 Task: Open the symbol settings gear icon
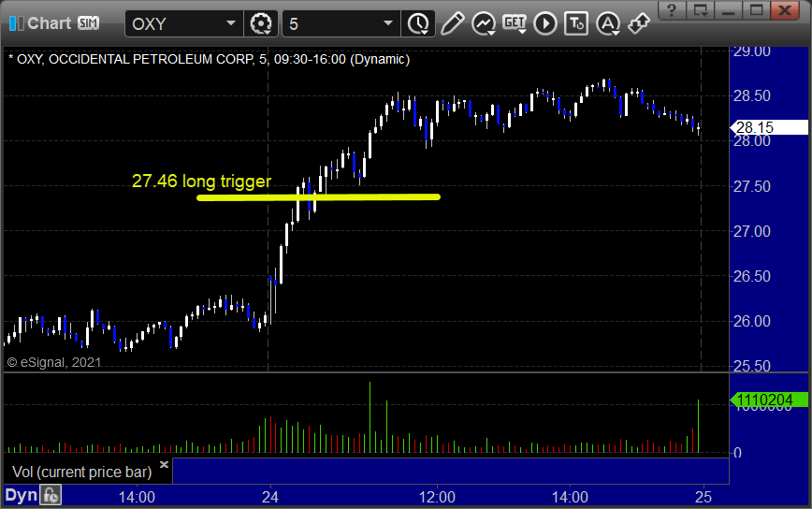click(261, 23)
